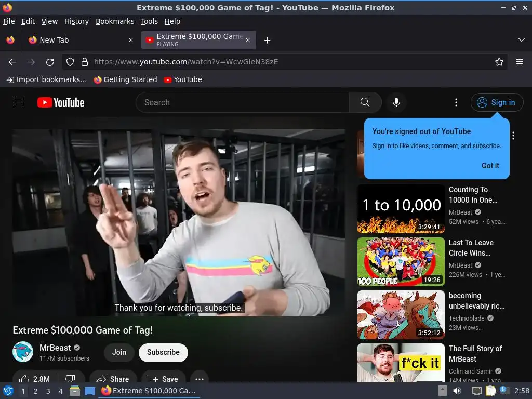The height and width of the screenshot is (399, 532).
Task: Switch to workspace 2 on taskbar
Action: (36, 391)
